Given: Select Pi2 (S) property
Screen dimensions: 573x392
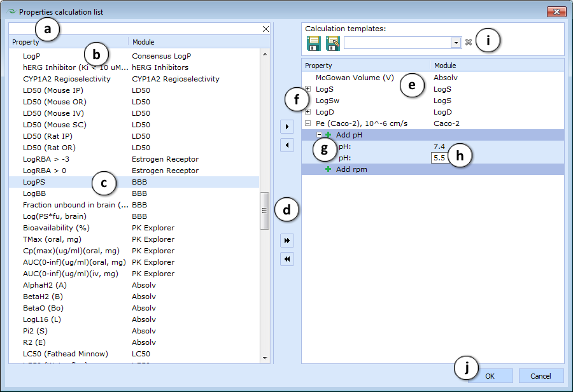Looking at the screenshot, I should pos(134,331).
